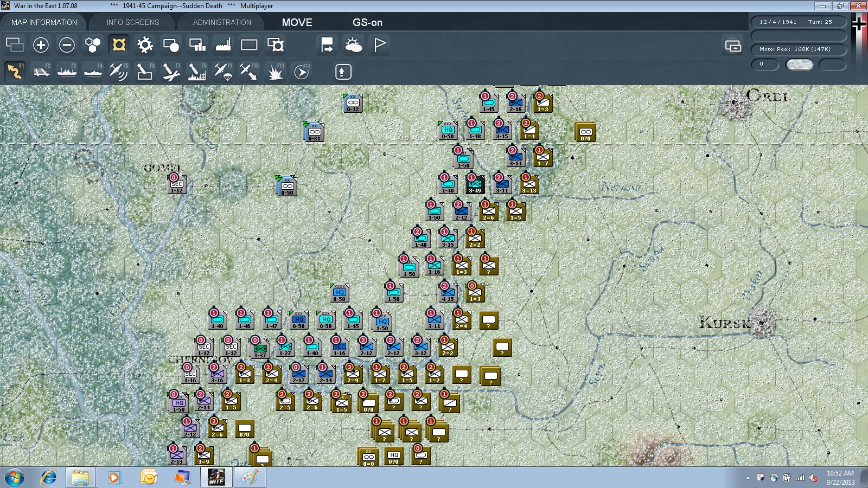Select the F4 amphibious transport mode
The image size is (868, 488).
(93, 72)
